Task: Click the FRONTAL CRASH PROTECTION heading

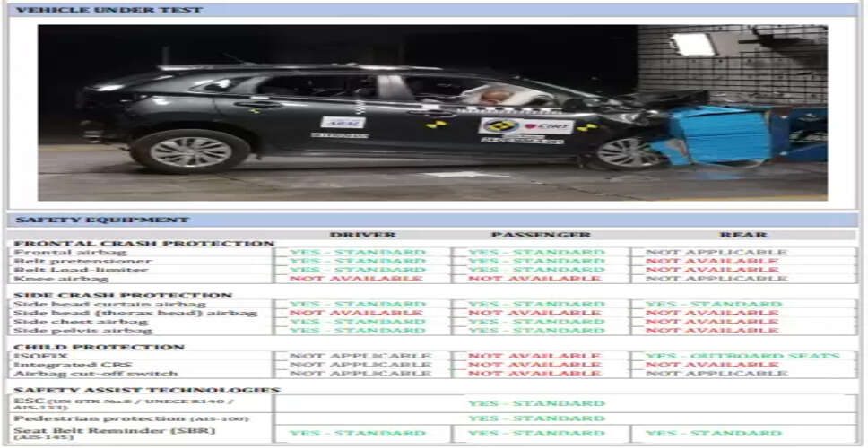Action: pyautogui.click(x=144, y=244)
